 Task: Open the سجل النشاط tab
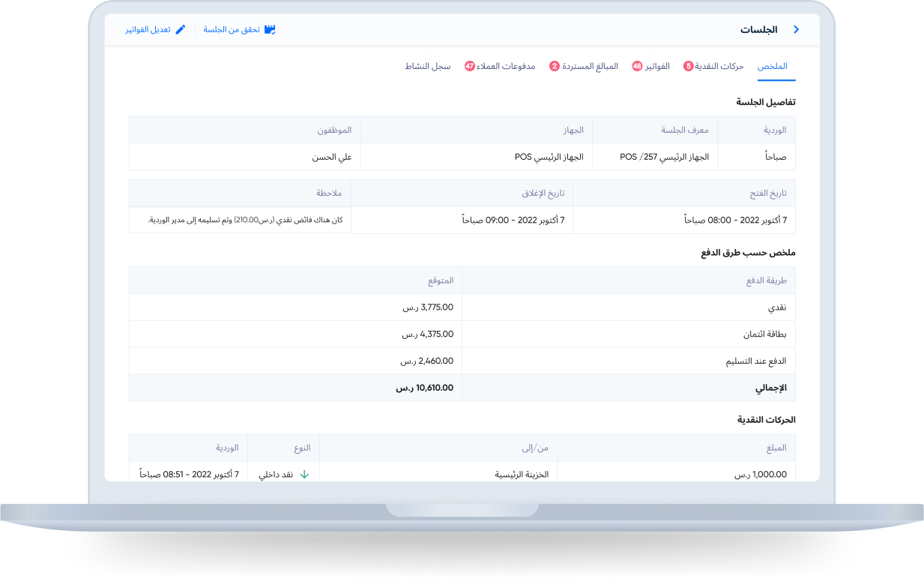coord(428,66)
